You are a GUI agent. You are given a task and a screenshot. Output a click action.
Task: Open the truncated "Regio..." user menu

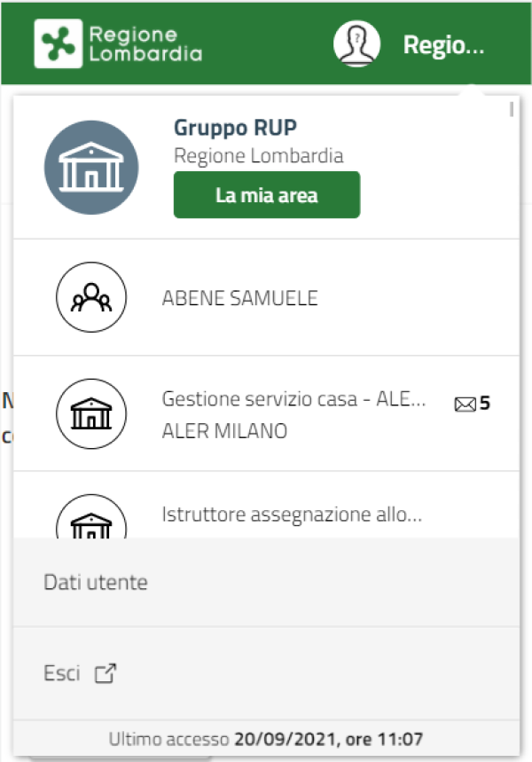pos(443,45)
